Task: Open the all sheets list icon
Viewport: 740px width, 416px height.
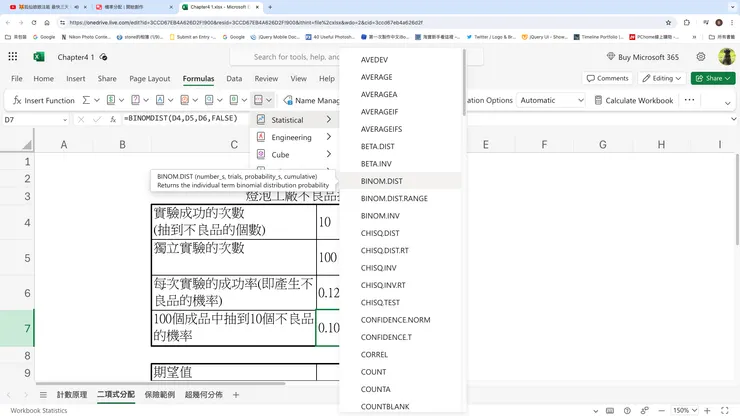Action: pos(43,395)
